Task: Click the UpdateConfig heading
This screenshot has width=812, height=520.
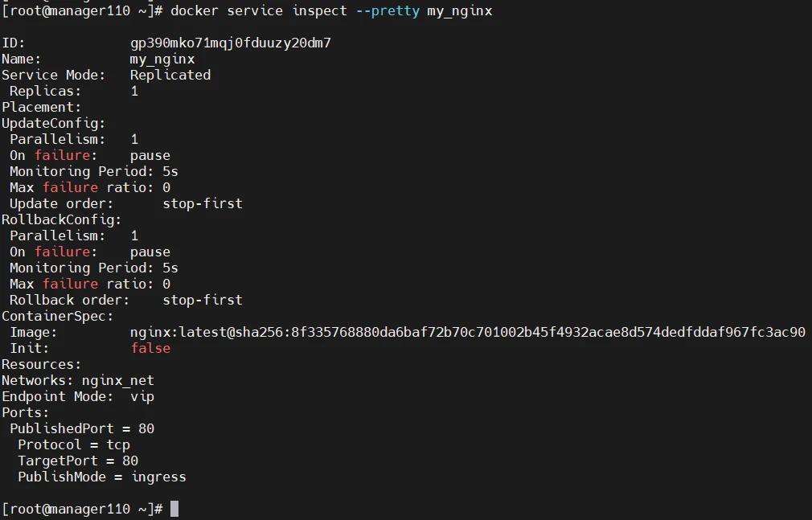Action: point(53,123)
